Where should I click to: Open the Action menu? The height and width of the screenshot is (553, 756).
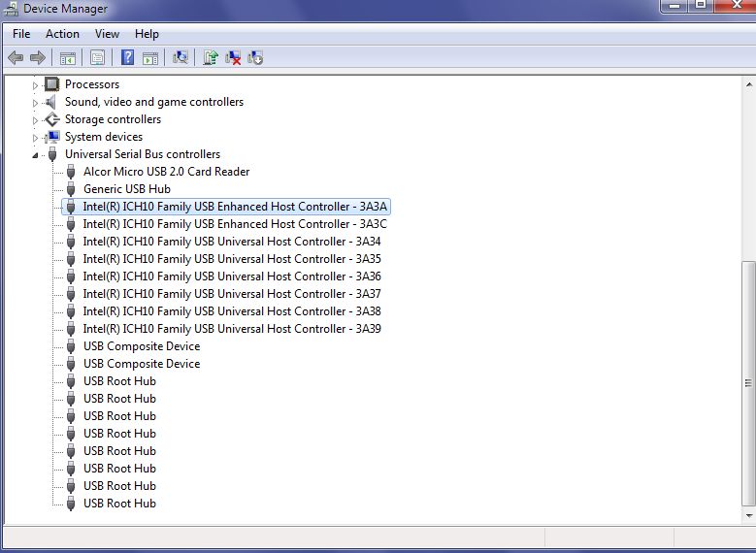pos(62,34)
